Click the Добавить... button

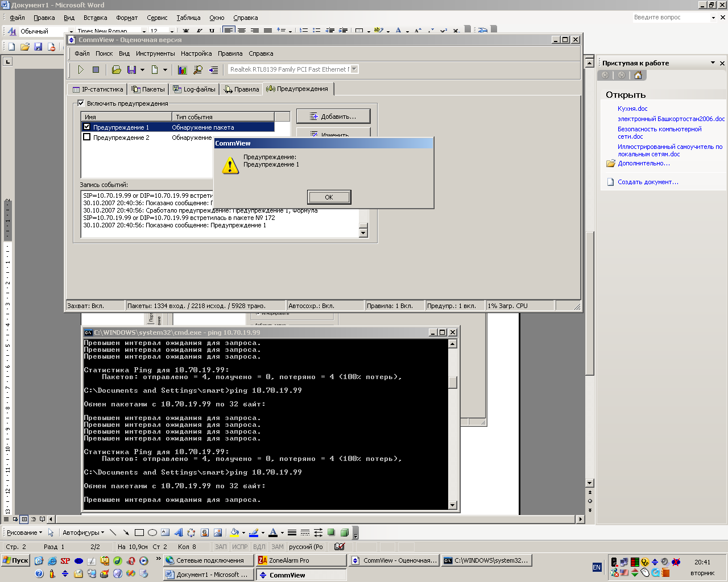[333, 117]
